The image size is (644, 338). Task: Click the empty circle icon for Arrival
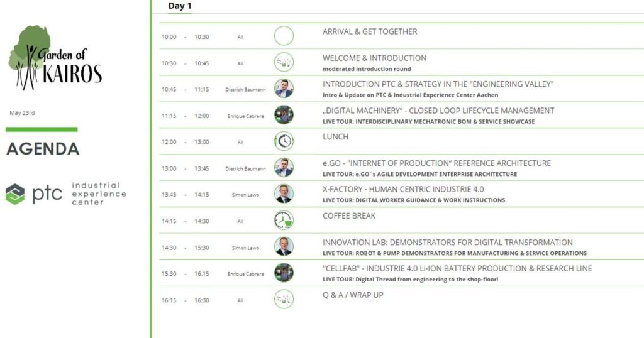click(284, 36)
